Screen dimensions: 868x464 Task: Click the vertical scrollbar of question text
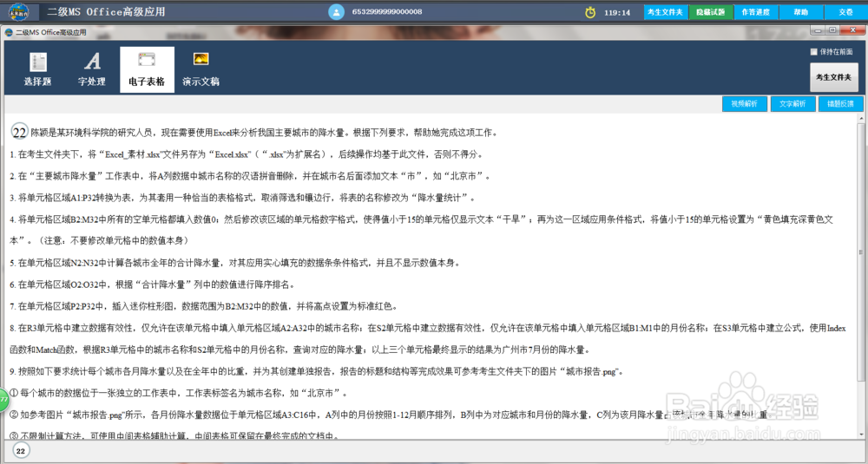pos(861,252)
